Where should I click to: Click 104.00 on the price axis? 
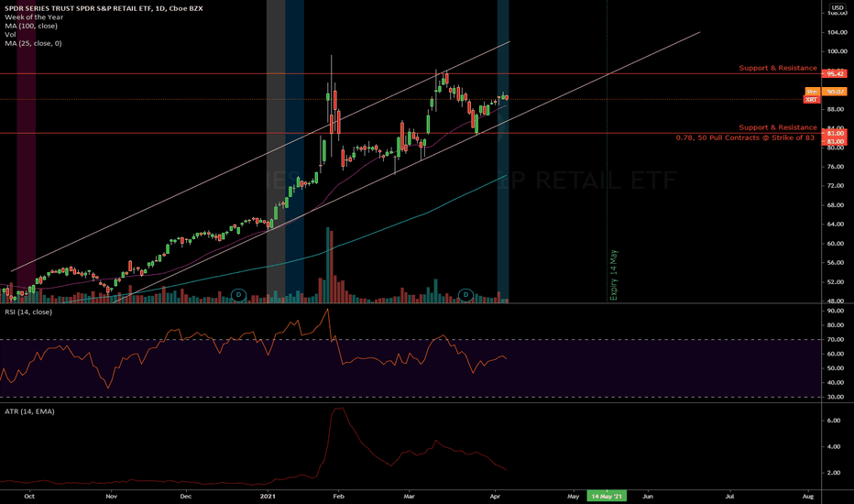836,32
